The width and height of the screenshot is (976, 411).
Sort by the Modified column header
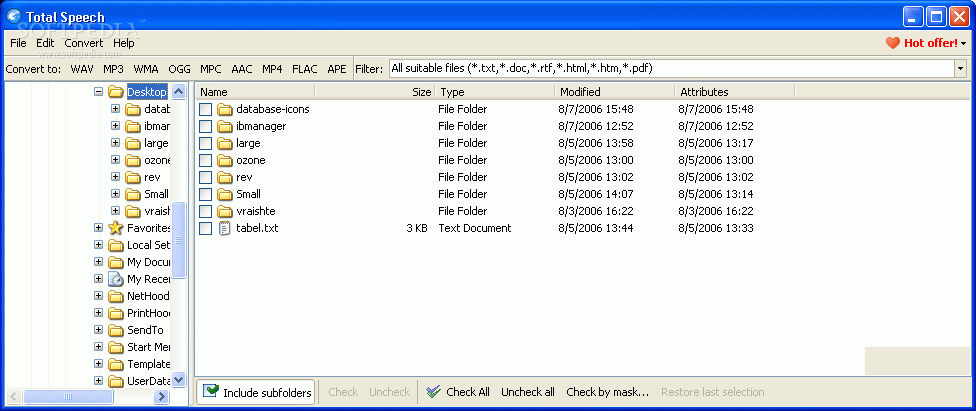point(615,92)
